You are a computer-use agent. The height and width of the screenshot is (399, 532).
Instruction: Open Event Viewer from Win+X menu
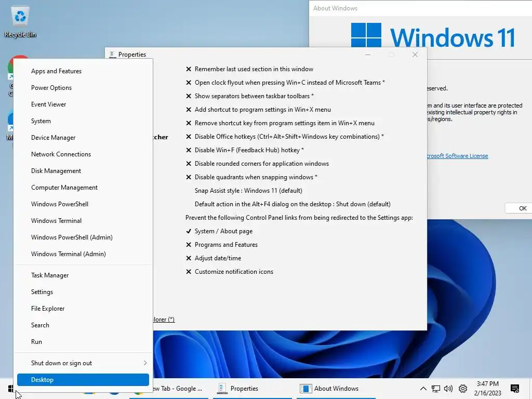click(83, 104)
